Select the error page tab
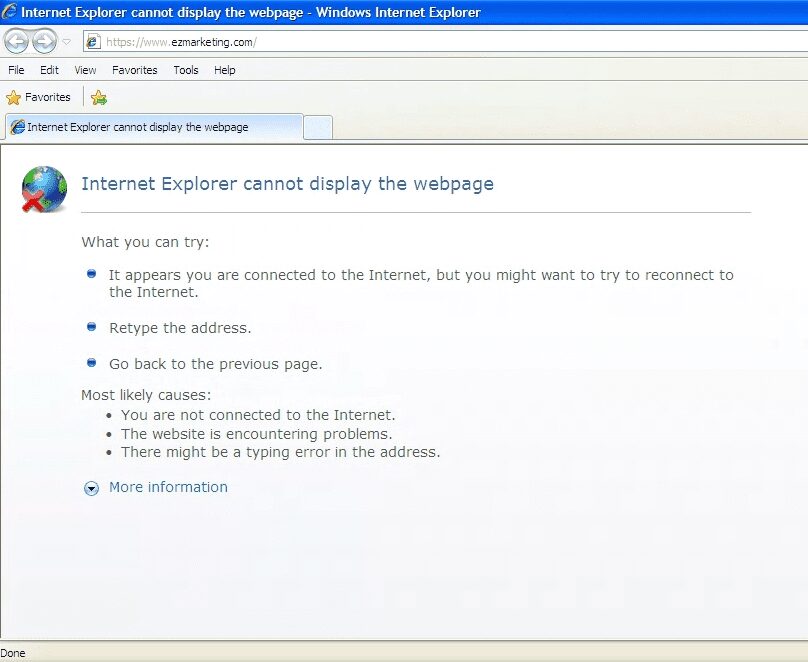The width and height of the screenshot is (808, 662). click(150, 127)
